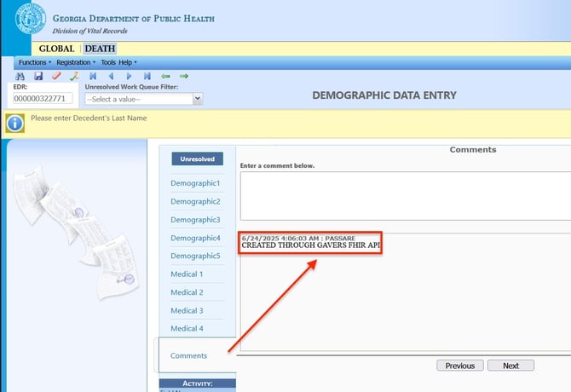
Task: Switch to the GLOBAL tab
Action: (56, 49)
